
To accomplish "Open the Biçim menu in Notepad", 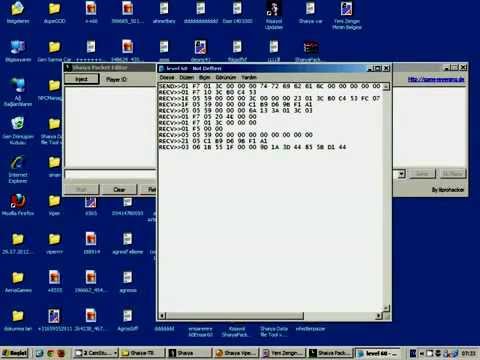I will [205, 77].
